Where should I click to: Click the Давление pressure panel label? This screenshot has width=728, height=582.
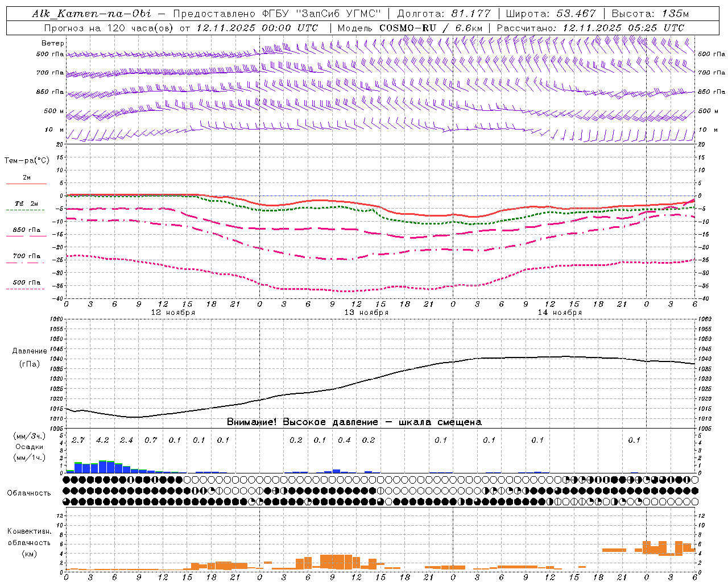[30, 351]
